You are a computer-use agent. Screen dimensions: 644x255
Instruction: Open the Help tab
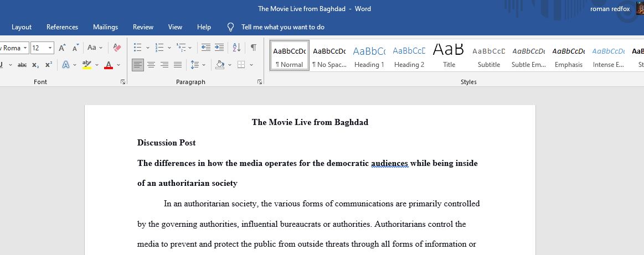(204, 27)
